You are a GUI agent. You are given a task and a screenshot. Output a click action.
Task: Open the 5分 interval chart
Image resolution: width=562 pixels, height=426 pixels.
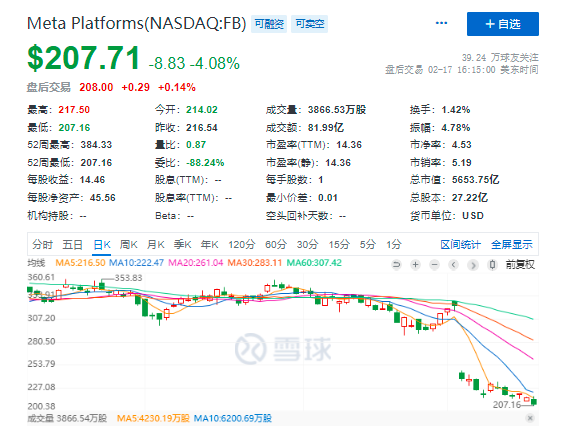point(368,245)
